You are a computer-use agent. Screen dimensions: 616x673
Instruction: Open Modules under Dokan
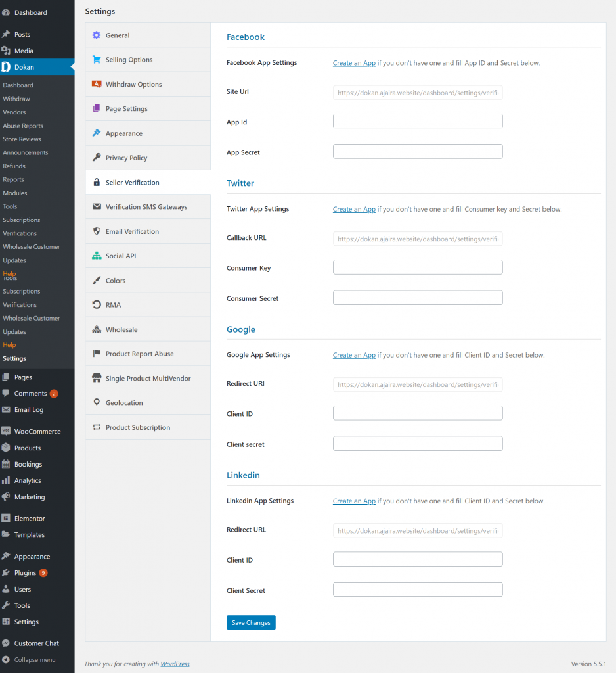pyautogui.click(x=15, y=193)
